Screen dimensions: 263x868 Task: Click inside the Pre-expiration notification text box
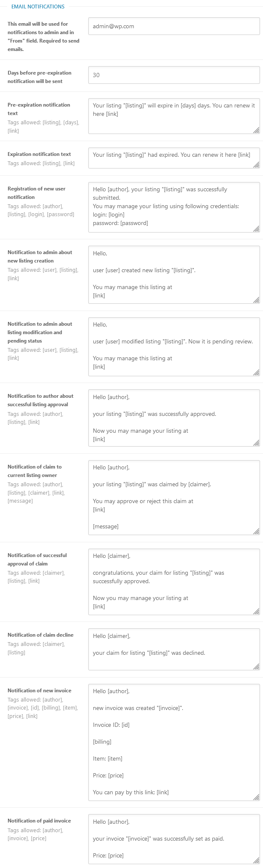click(174, 116)
